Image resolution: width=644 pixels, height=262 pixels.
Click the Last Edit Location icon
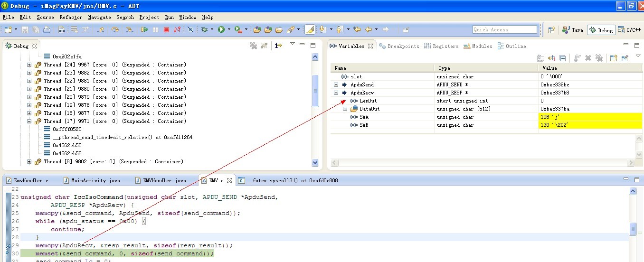(x=357, y=29)
